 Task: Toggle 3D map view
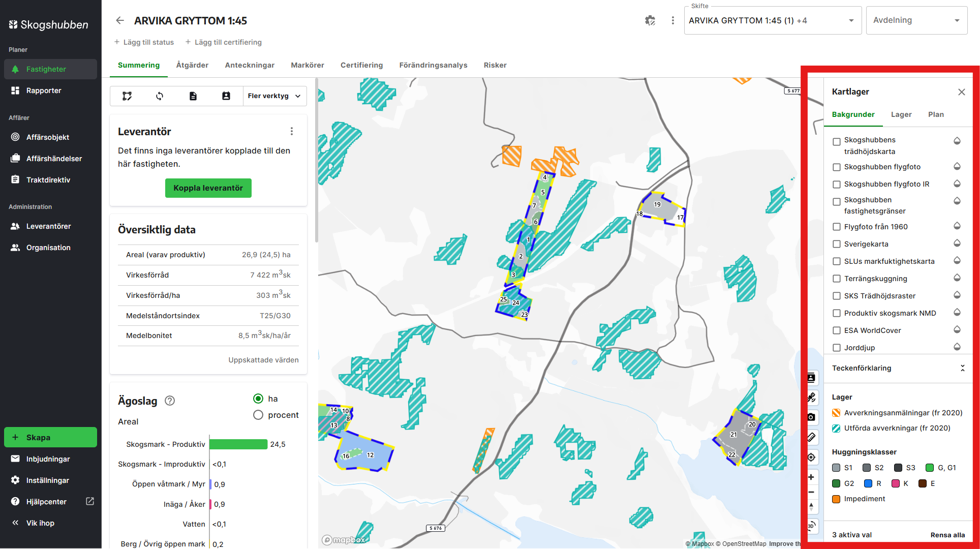coord(811,526)
